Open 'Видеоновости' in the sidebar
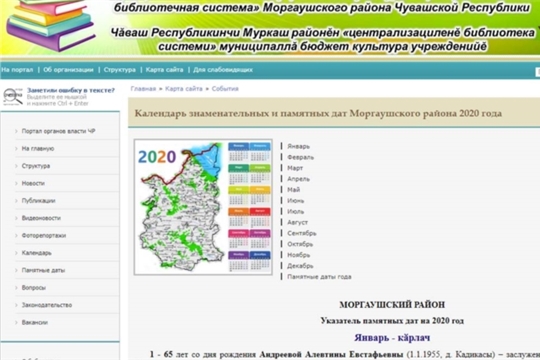Screen dimensions: 540x360 point(41,218)
